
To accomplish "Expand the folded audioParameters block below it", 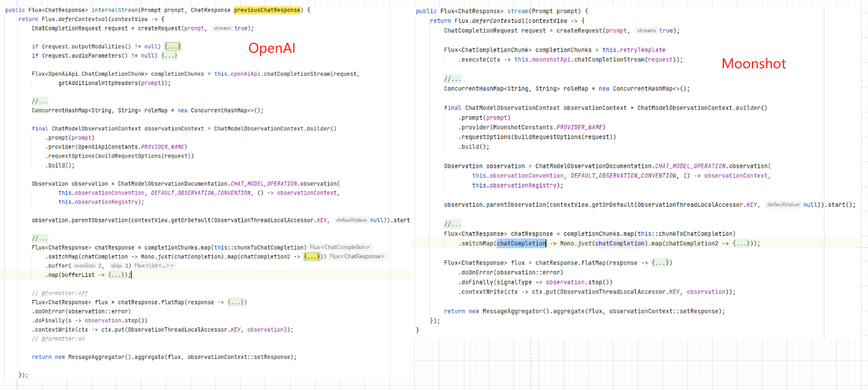I will [x=169, y=55].
